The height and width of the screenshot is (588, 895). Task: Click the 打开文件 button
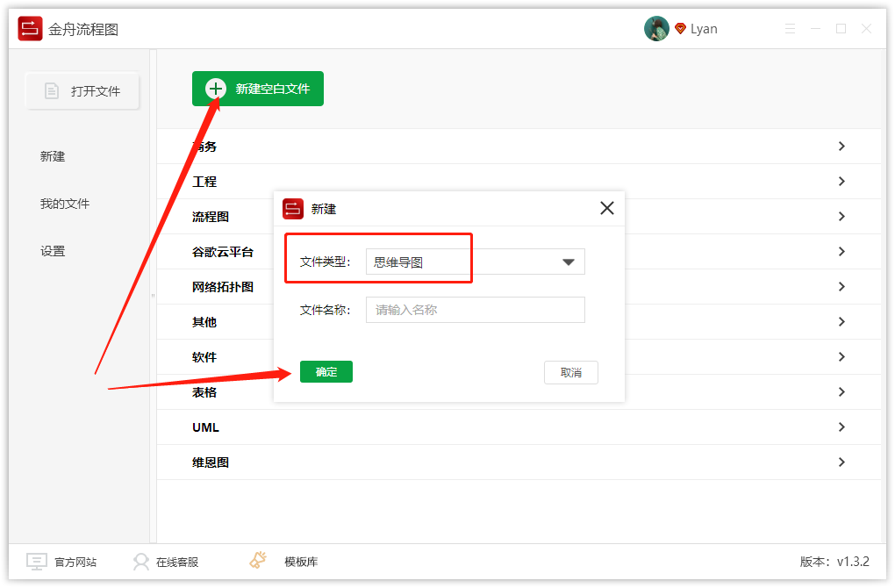click(x=82, y=90)
